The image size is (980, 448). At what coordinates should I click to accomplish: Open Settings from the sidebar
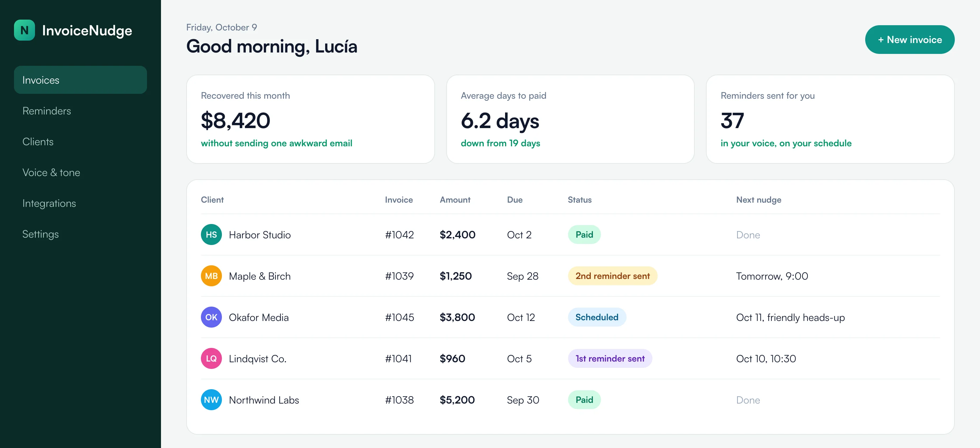tap(80, 234)
